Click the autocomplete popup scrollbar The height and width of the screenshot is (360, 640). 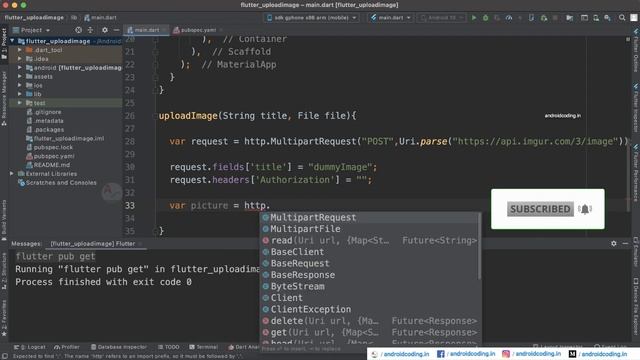pyautogui.click(x=479, y=247)
